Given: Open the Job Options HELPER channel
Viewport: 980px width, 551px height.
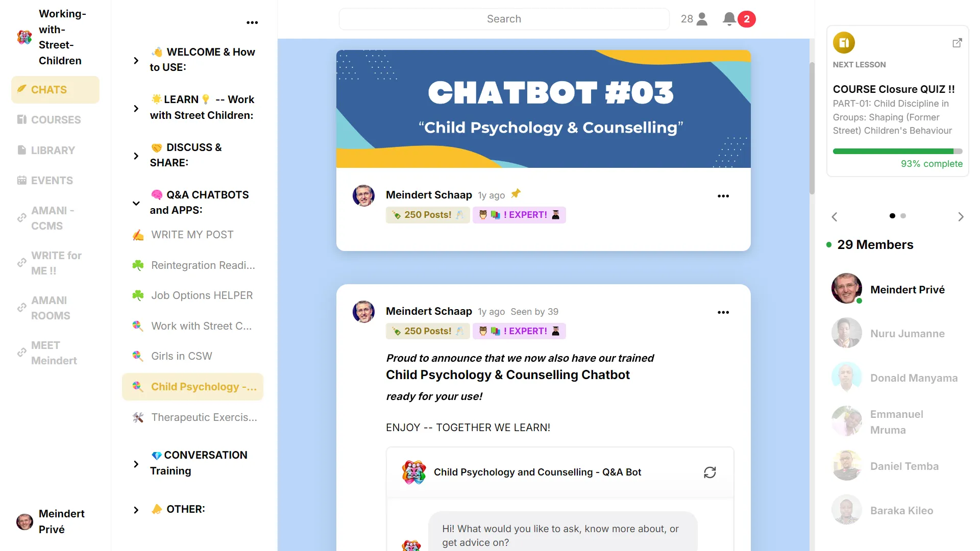Looking at the screenshot, I should tap(202, 295).
